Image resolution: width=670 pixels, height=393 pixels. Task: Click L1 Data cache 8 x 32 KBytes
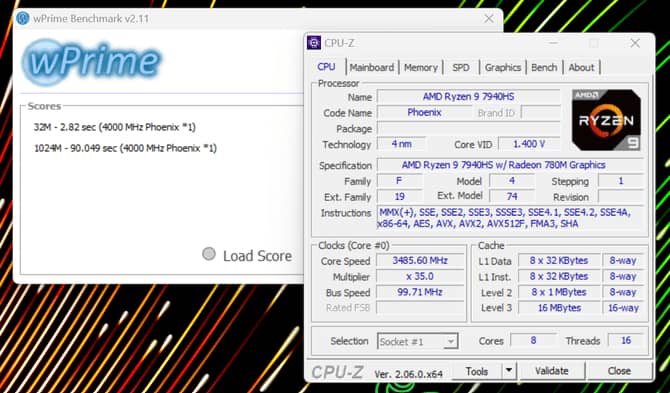pos(559,261)
